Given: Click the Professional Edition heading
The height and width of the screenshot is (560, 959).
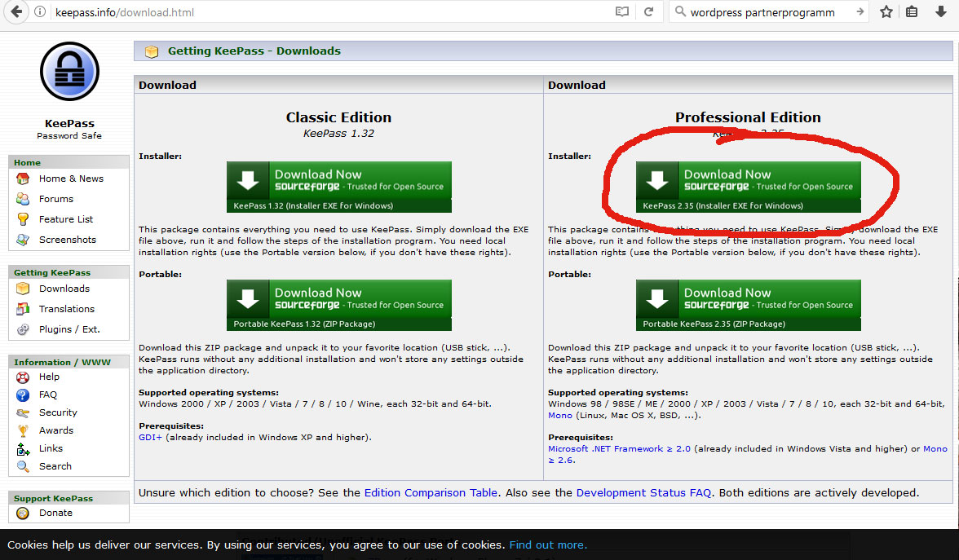Looking at the screenshot, I should pyautogui.click(x=748, y=117).
